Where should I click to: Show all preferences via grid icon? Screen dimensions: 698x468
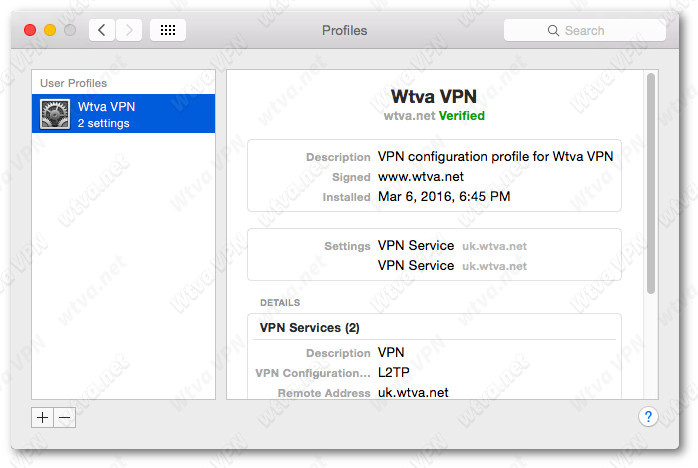[x=168, y=30]
